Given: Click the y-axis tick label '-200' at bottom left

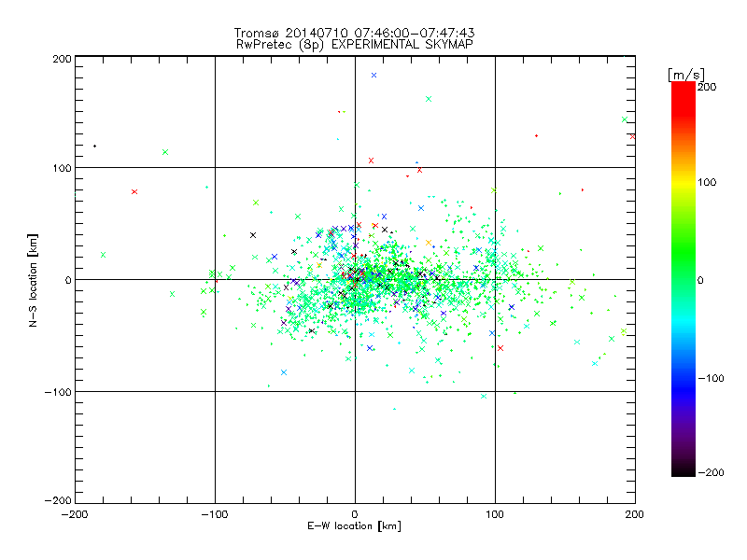Looking at the screenshot, I should [x=58, y=500].
